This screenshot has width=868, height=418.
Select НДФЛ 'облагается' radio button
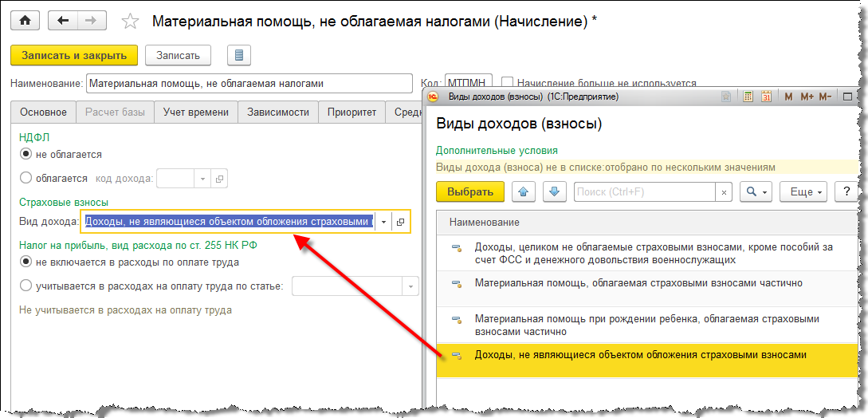tap(25, 179)
